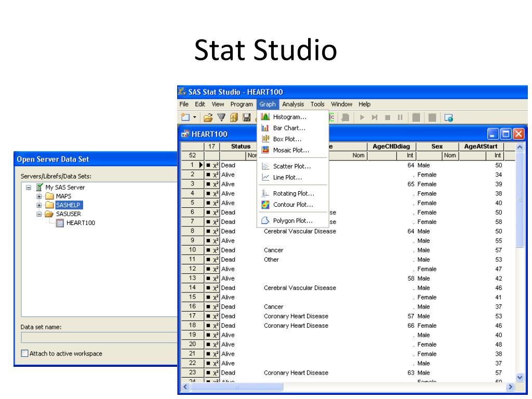Toggle the marker square in row 22

208,363
